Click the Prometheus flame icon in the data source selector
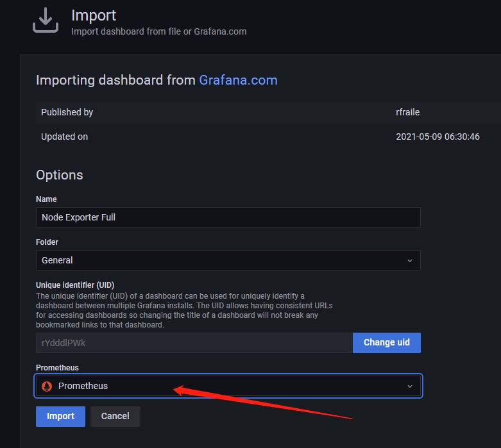 point(47,386)
